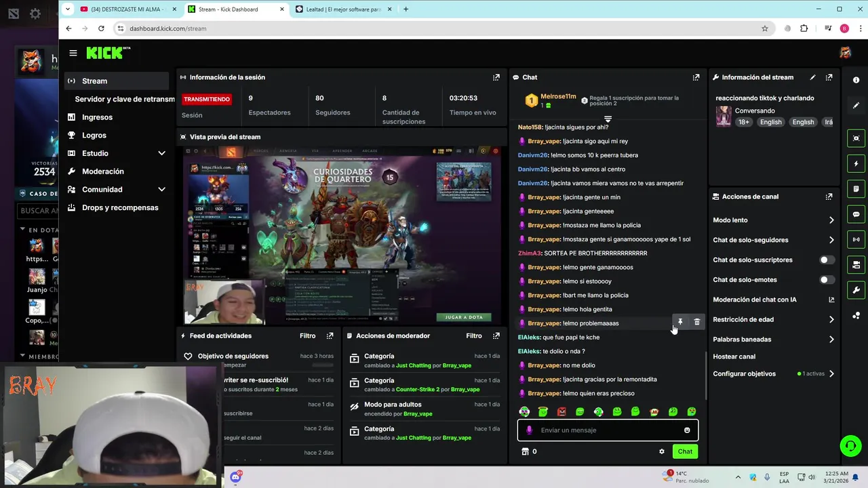The height and width of the screenshot is (488, 868).
Task: Toggle Chat de solo-emotes switch
Action: coord(827,279)
